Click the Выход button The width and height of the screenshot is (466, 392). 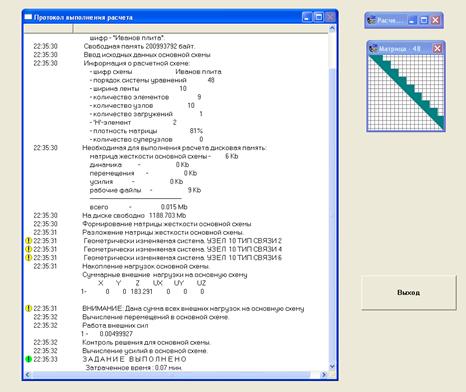(x=409, y=293)
